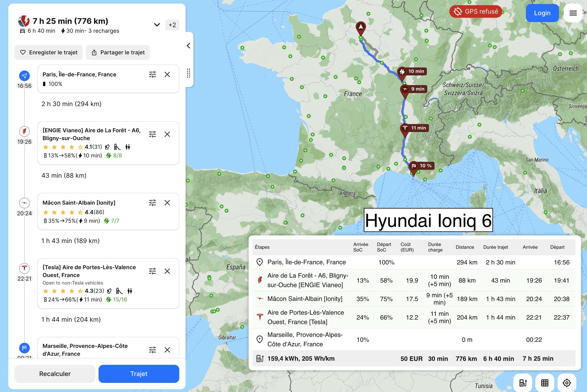Select Marseille row in steps table
Viewport: 587px width, 392px height.
414,340
